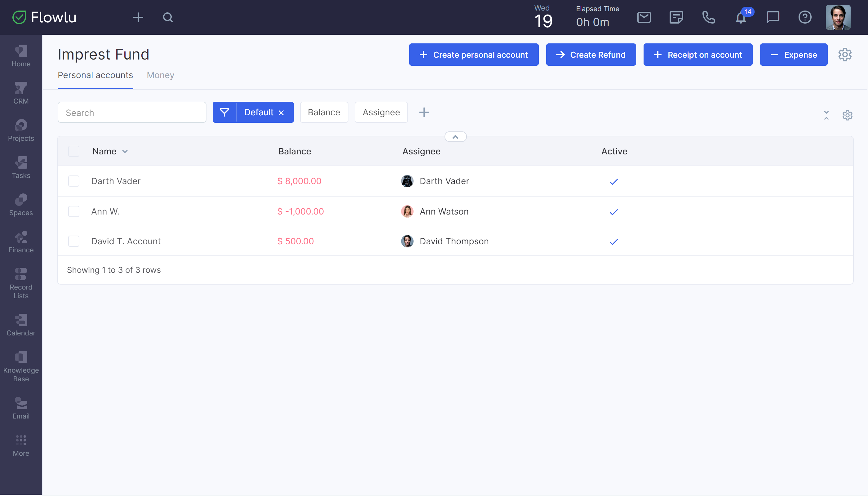Screen dimensions: 868x496
Task: Click the global search magnifier icon
Action: pyautogui.click(x=168, y=17)
